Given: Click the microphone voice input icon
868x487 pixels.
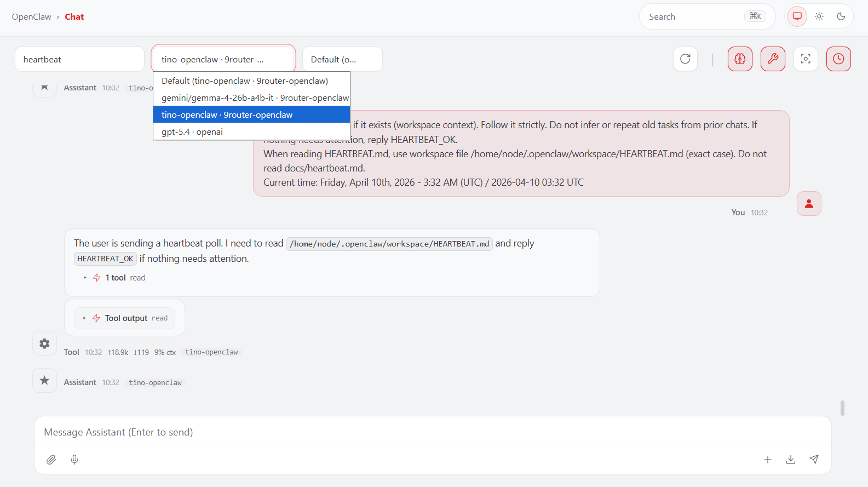Looking at the screenshot, I should 74,460.
